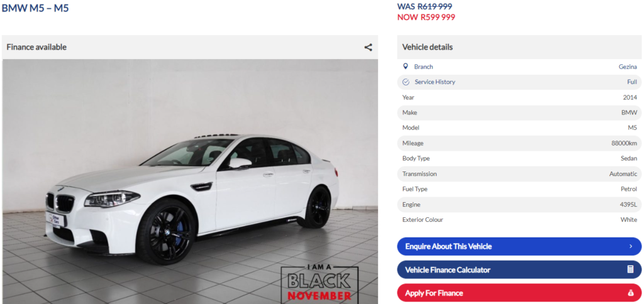
Task: Click the checkmark icon beside Service History
Action: point(406,82)
